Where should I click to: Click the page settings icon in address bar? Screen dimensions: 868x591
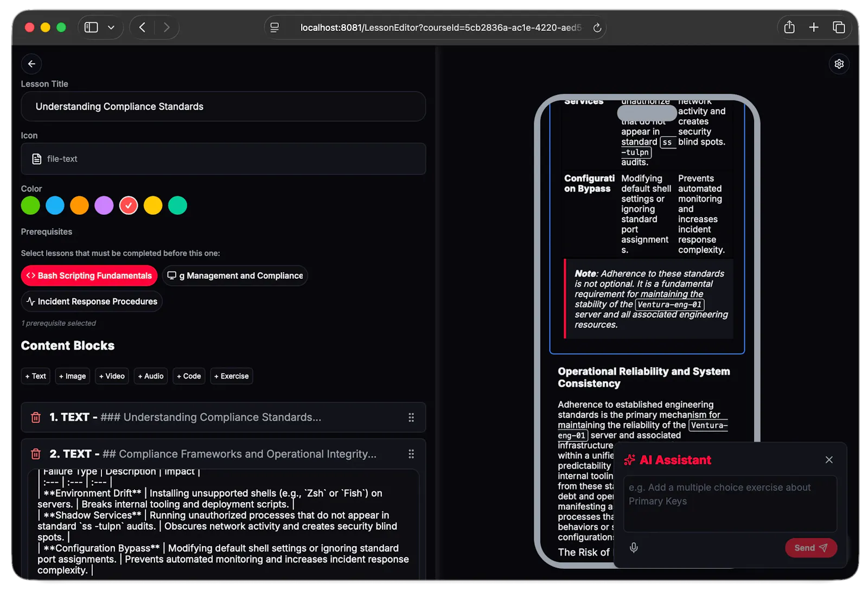tap(275, 28)
